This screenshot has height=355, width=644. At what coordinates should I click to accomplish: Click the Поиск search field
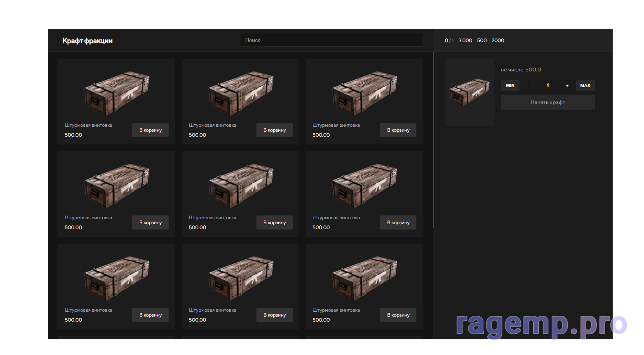click(x=331, y=40)
